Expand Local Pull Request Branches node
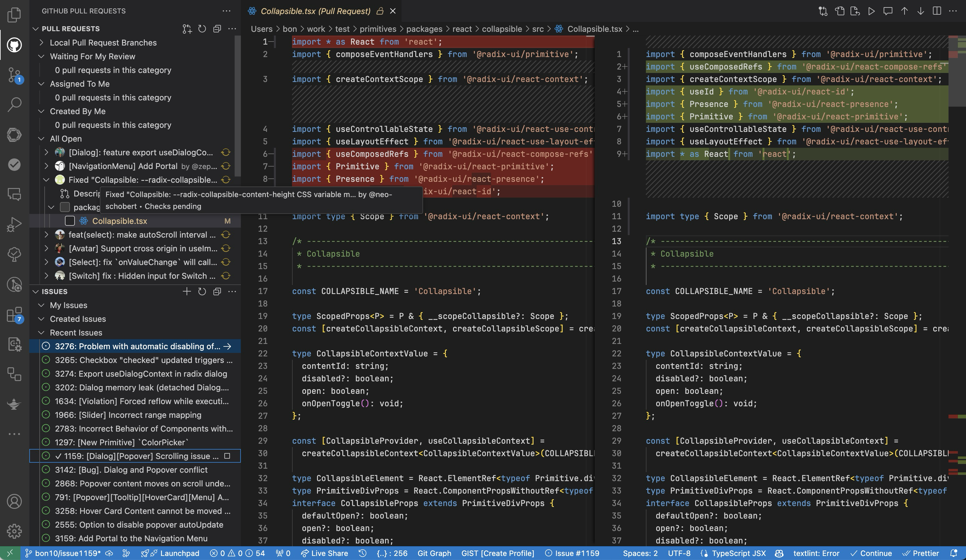Image resolution: width=966 pixels, height=560 pixels. [41, 42]
